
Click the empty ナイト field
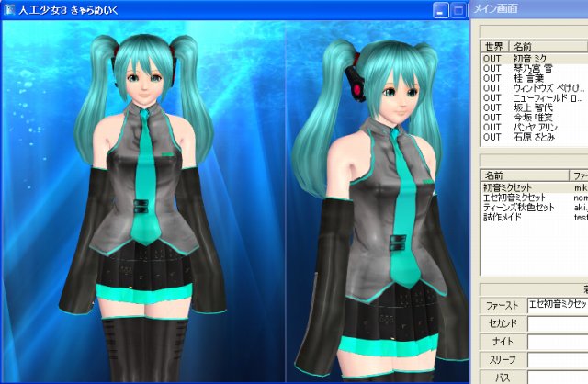pos(558,342)
